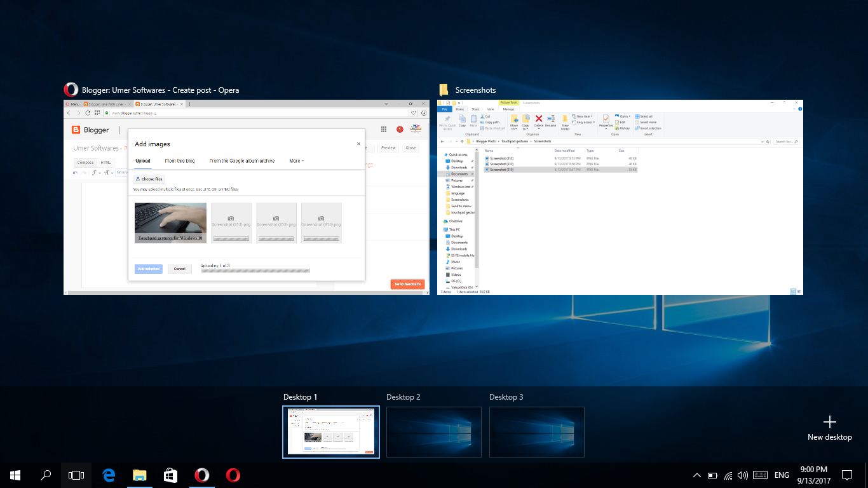The image size is (868, 488).
Task: Clear file selection with Select none
Action: 646,123
